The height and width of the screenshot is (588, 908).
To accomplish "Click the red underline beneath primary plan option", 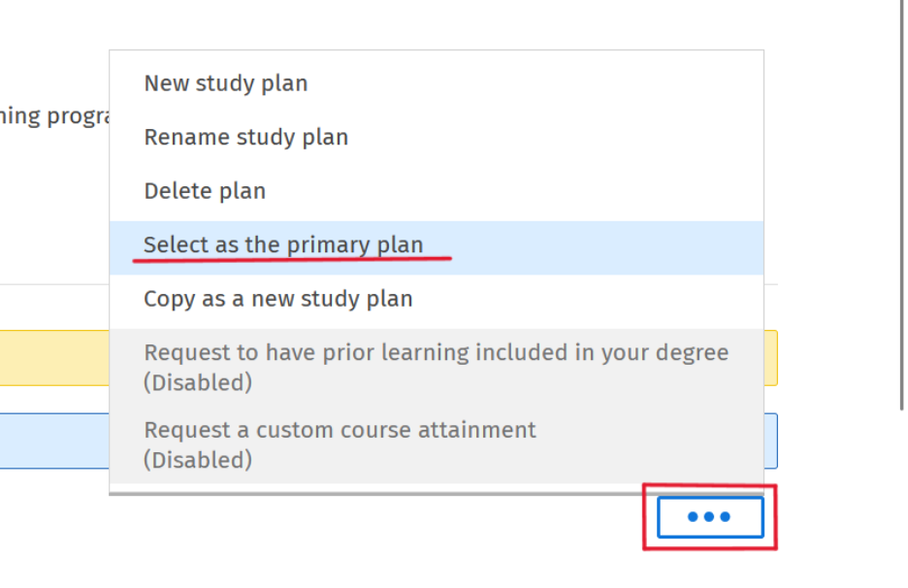I will (x=292, y=259).
